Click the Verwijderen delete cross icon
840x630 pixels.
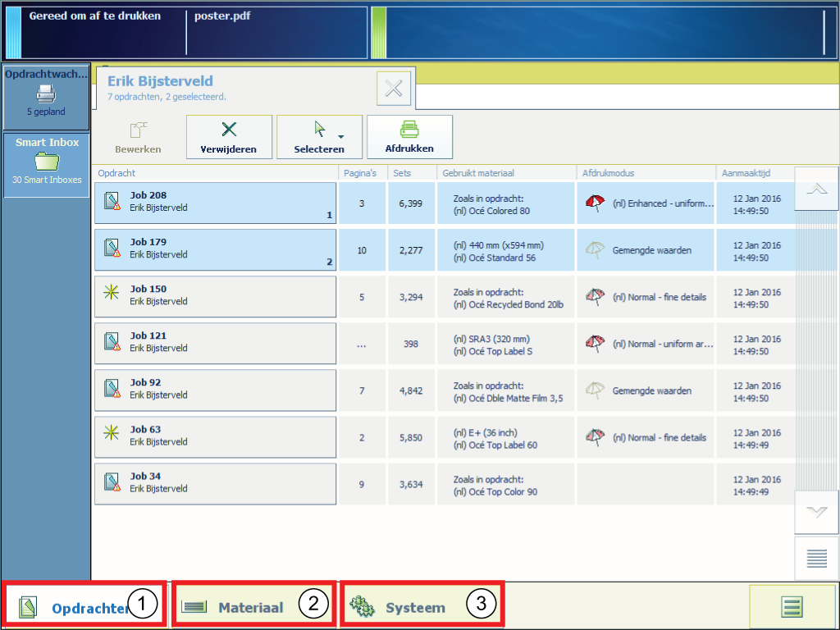click(x=229, y=129)
